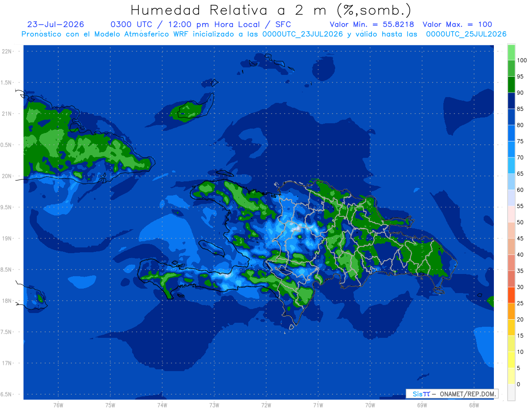
Task: Pick the light blue swatch between 65 and 70
Action: coord(511,165)
